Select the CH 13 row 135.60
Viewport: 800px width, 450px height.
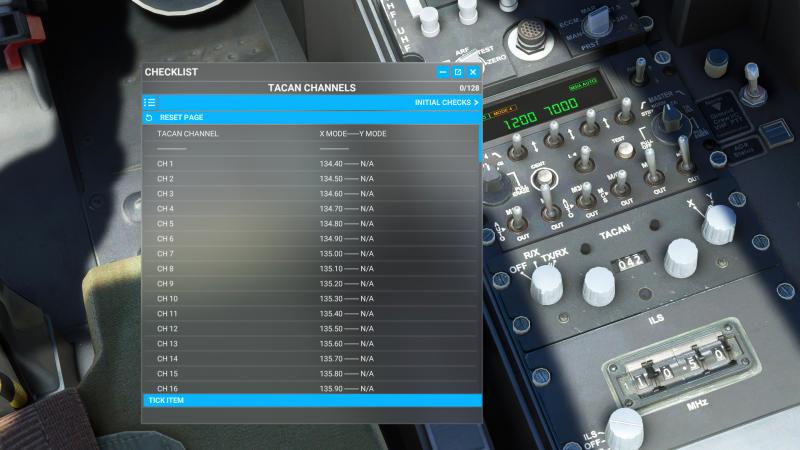[310, 344]
